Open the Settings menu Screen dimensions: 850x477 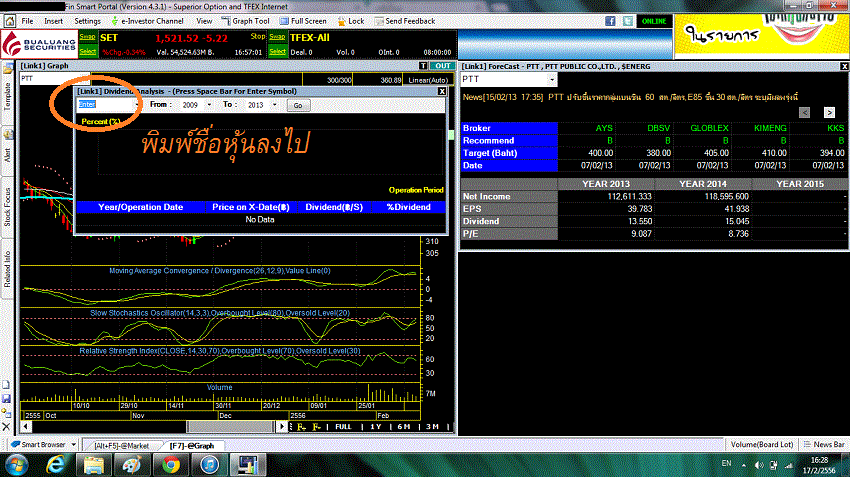coord(87,21)
